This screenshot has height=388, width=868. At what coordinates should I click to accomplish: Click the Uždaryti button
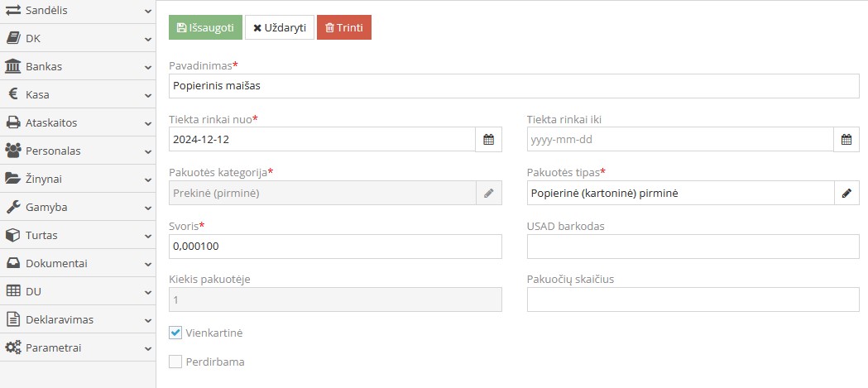[x=279, y=27]
